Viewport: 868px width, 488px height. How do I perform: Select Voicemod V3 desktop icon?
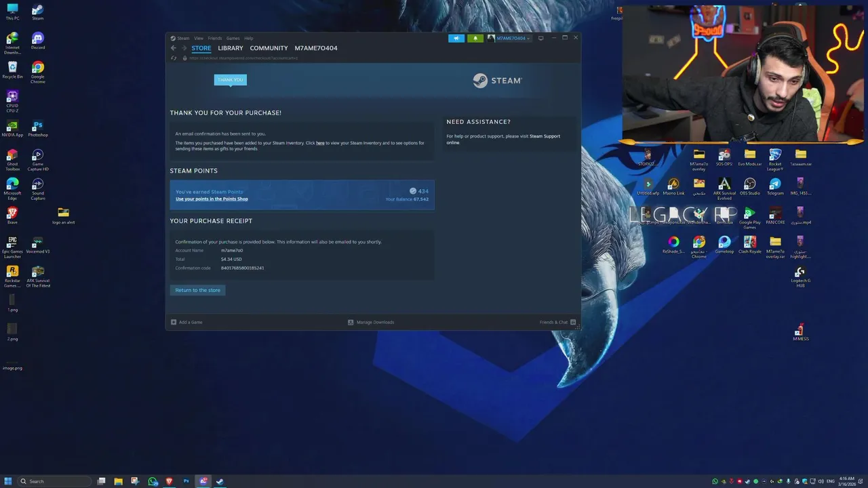coord(38,245)
